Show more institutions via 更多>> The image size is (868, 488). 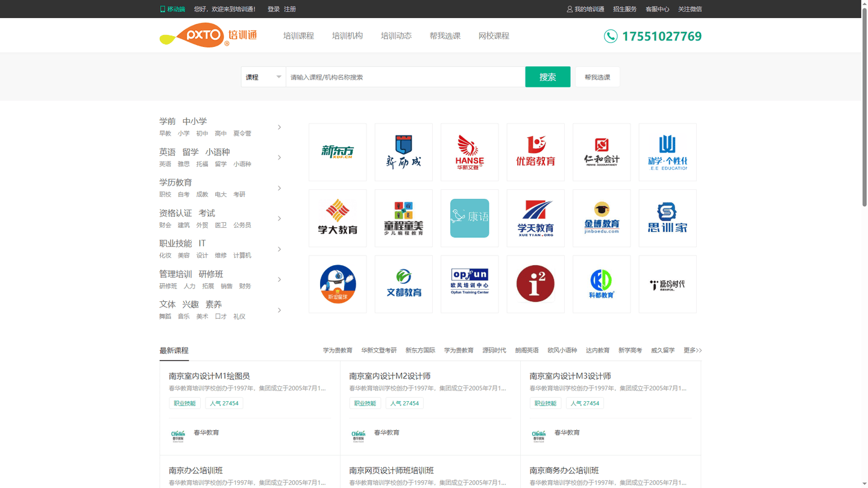point(693,350)
